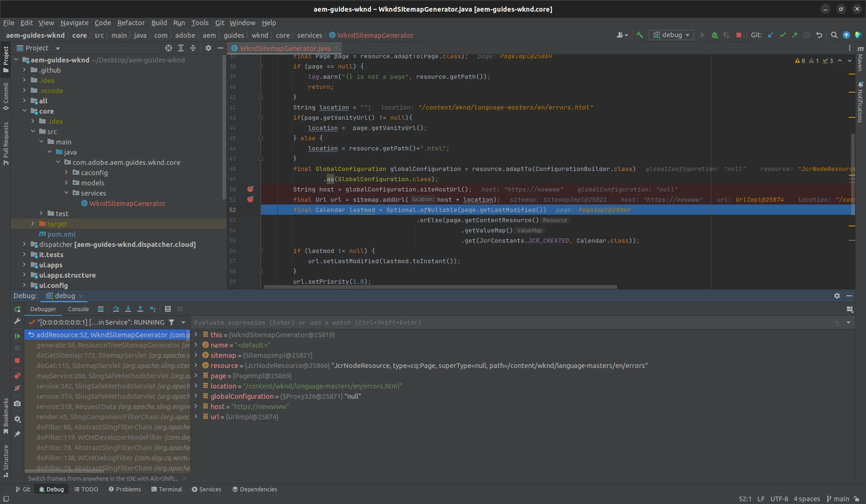
Task: Open debugger settings gear in left sidebar
Action: [17, 419]
